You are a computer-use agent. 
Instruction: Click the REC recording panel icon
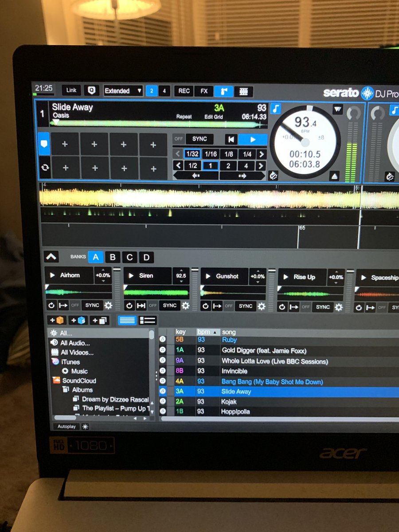point(184,91)
